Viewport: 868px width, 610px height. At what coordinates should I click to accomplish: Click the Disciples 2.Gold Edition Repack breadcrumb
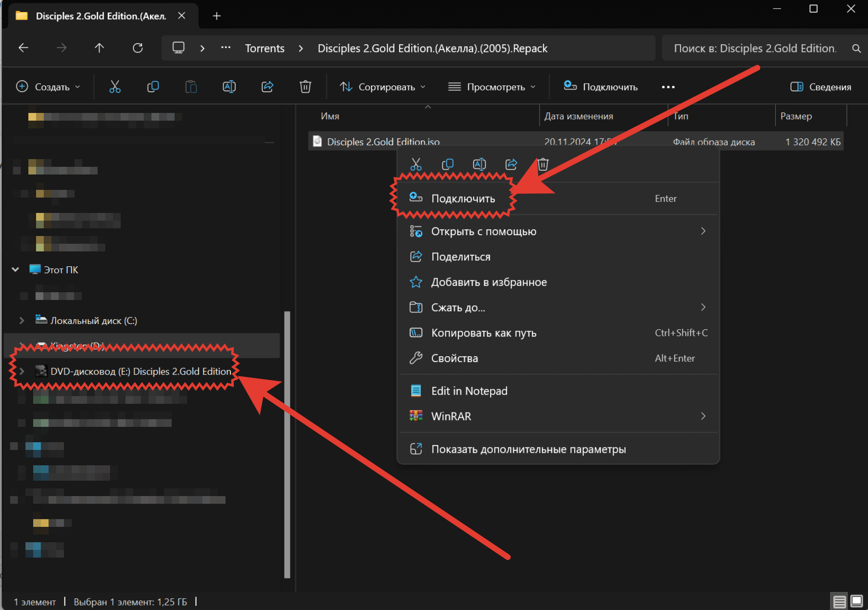pyautogui.click(x=432, y=48)
